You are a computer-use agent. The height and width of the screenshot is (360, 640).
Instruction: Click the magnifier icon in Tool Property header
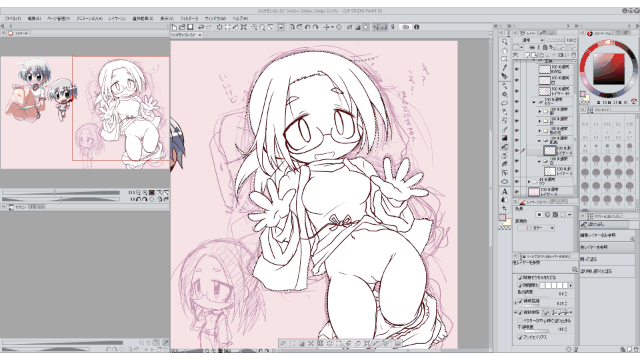tap(574, 269)
